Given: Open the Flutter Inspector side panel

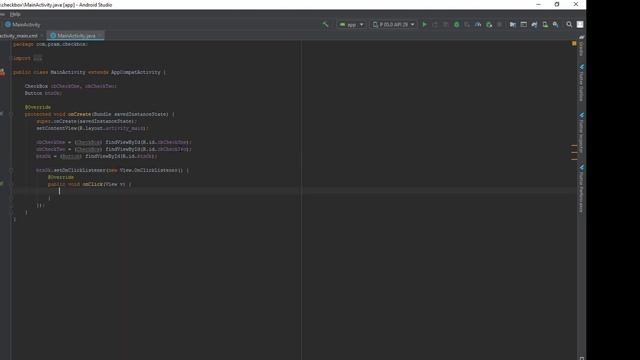Looking at the screenshot, I should pyautogui.click(x=581, y=133).
